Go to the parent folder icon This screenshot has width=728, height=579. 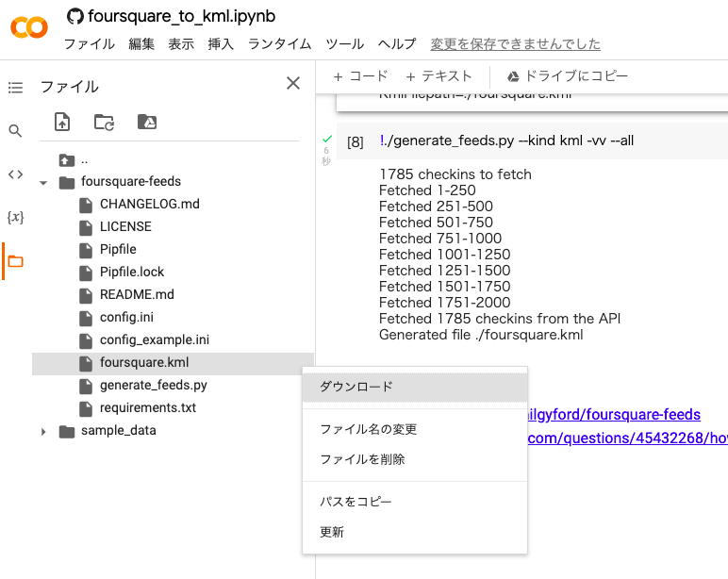pyautogui.click(x=66, y=160)
